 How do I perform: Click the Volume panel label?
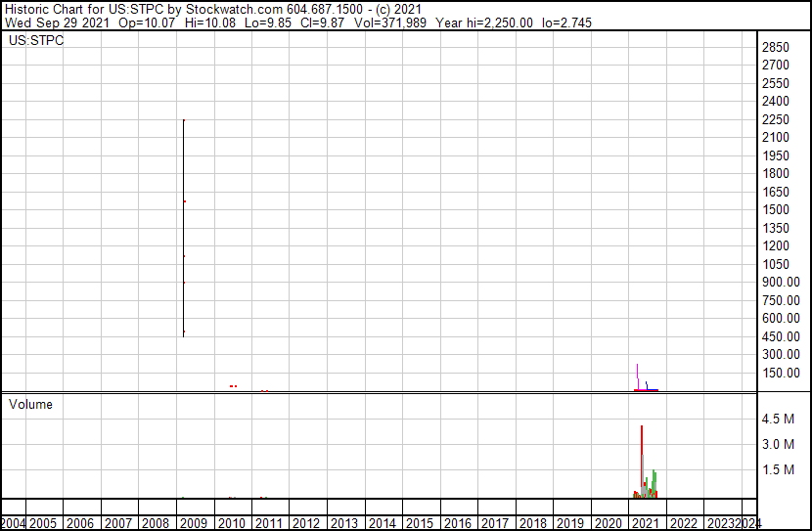click(30, 404)
